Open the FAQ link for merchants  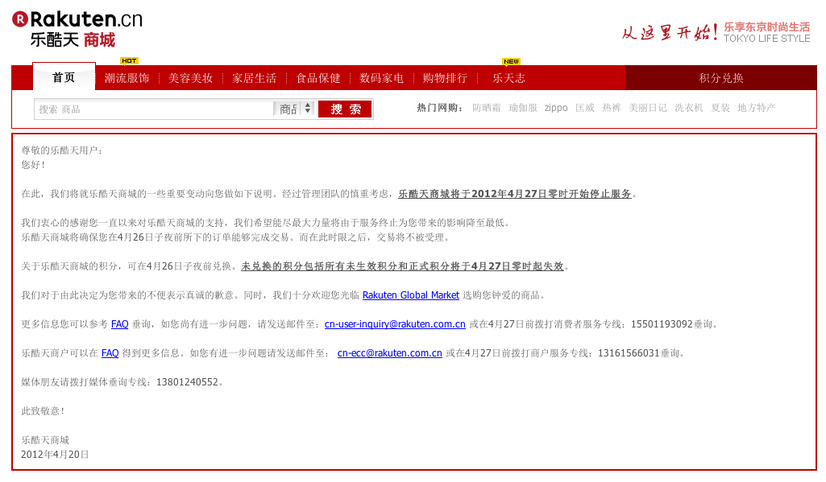click(110, 353)
